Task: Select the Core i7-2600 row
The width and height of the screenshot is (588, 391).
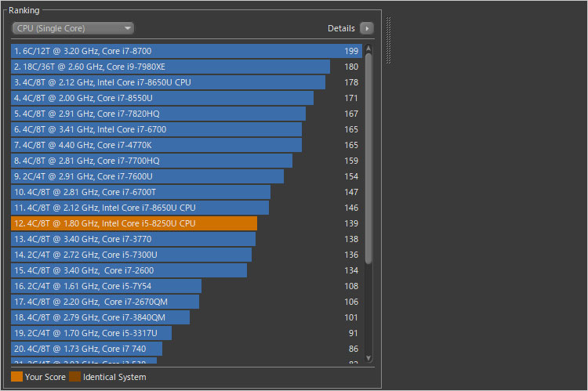Action: click(x=187, y=270)
